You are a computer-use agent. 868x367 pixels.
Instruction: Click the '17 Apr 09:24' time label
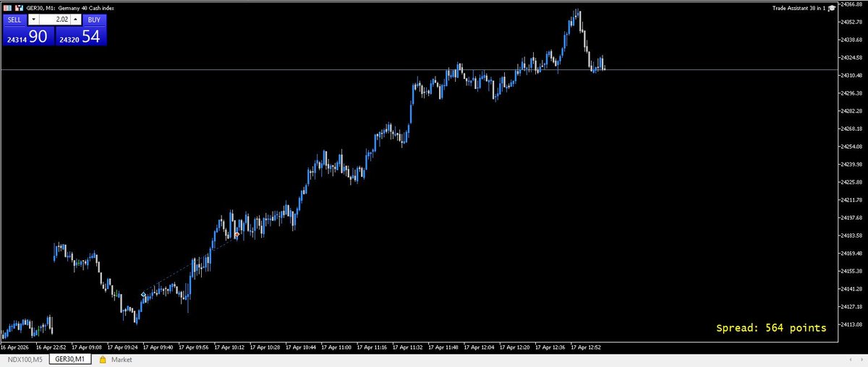point(124,347)
